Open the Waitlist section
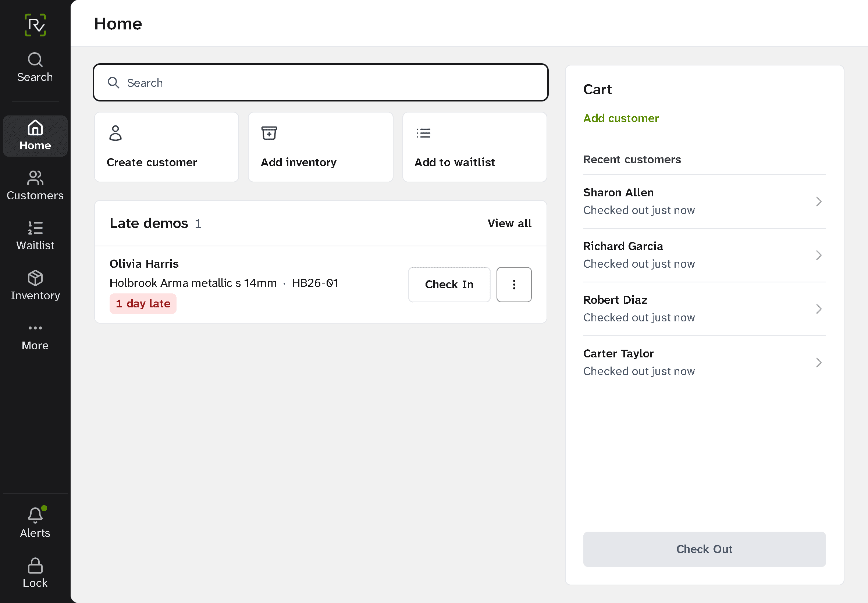 (x=35, y=235)
